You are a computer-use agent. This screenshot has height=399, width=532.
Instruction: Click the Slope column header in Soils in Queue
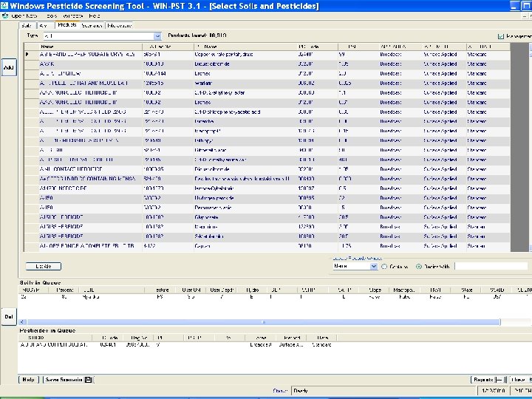tap(374, 290)
